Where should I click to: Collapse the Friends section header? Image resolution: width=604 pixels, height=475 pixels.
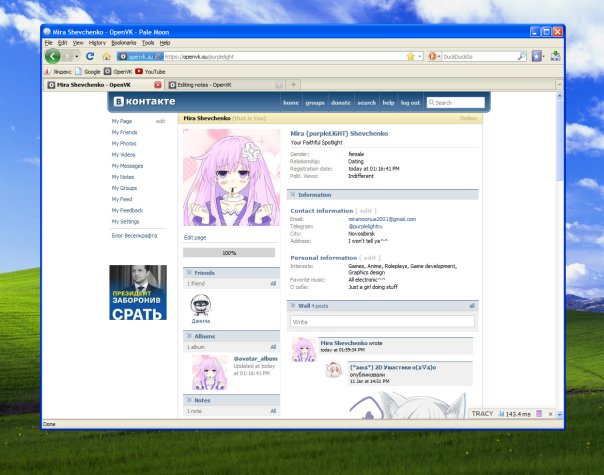point(232,273)
